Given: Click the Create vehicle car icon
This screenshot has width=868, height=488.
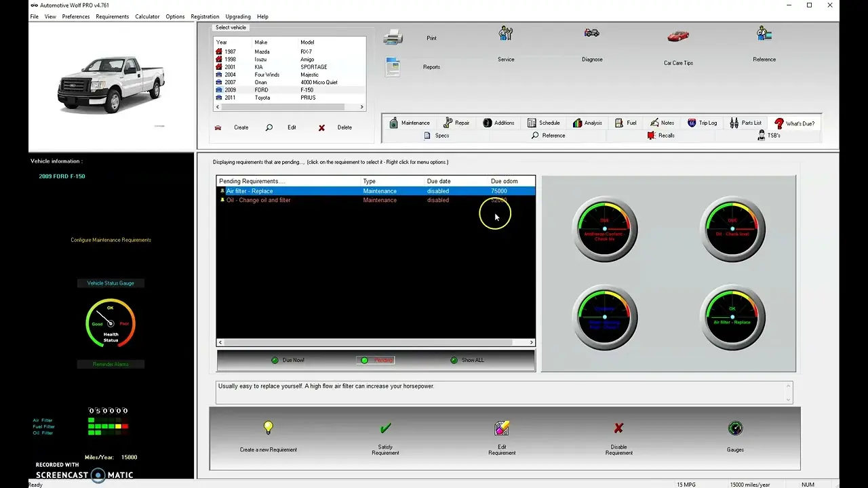Looking at the screenshot, I should (218, 127).
